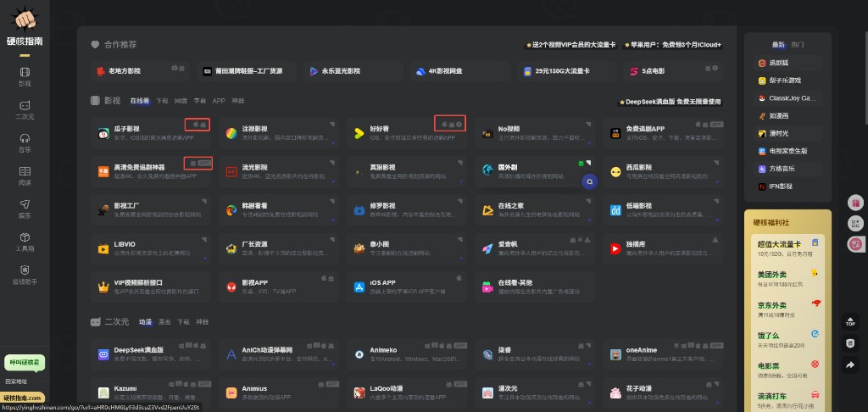
Task: Select the 网盘 tab under 影视
Action: (x=181, y=102)
